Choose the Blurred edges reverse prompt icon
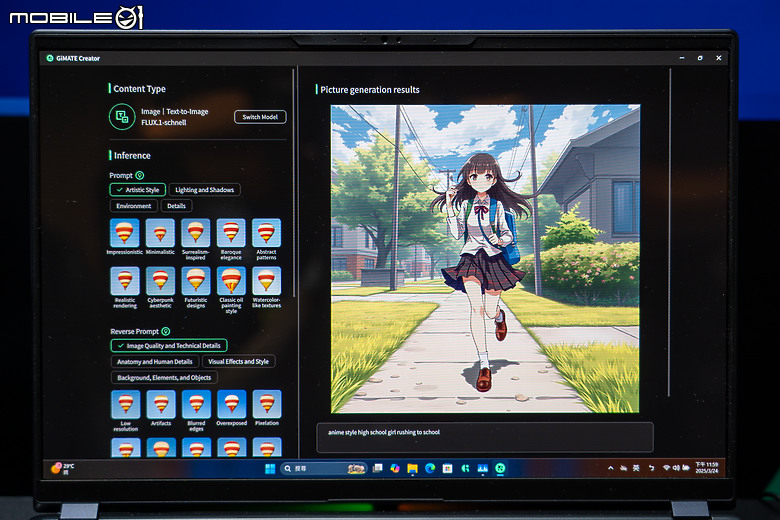This screenshot has width=780, height=520. pos(196,404)
